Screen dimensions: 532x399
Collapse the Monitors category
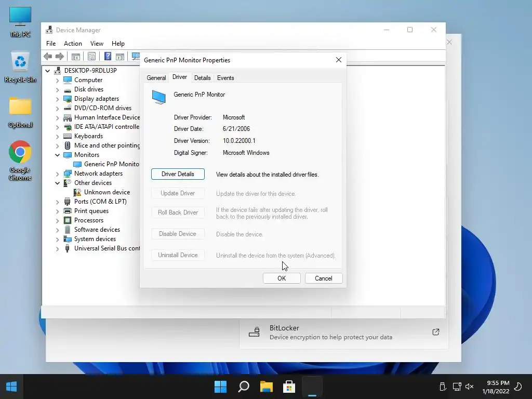click(57, 155)
